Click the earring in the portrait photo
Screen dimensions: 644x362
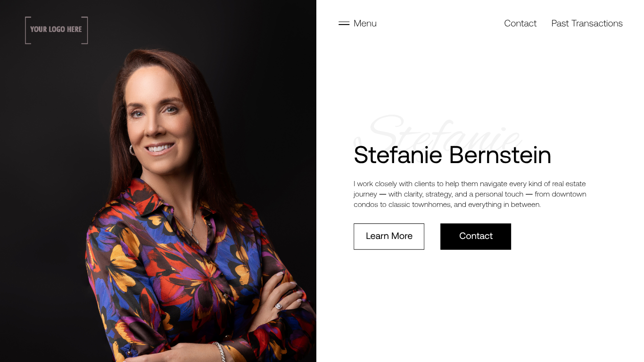132,149
